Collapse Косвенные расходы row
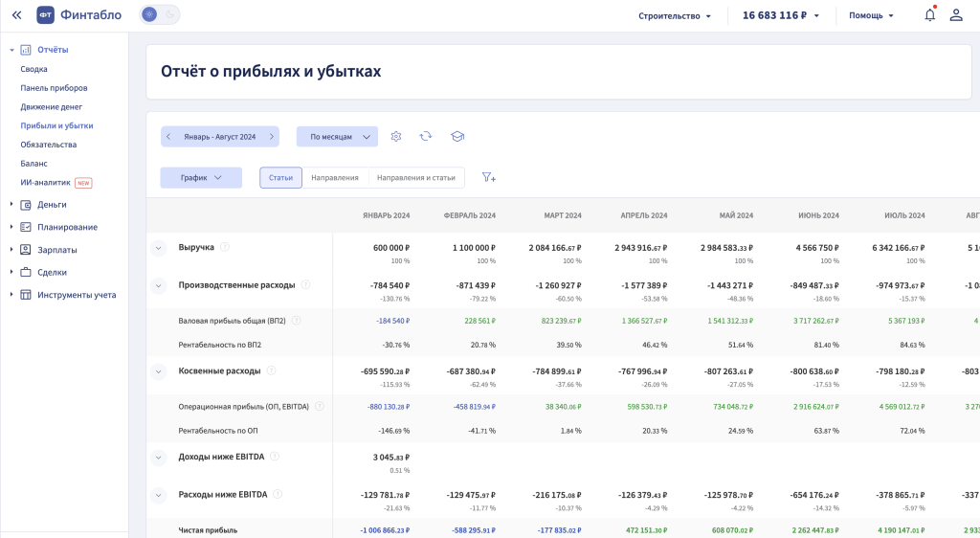This screenshot has width=980, height=538. [x=158, y=371]
